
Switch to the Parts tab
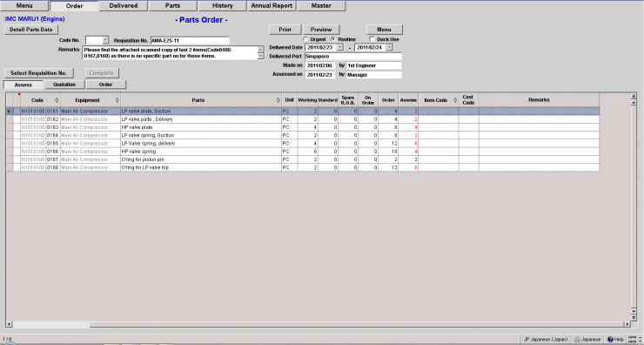point(172,6)
